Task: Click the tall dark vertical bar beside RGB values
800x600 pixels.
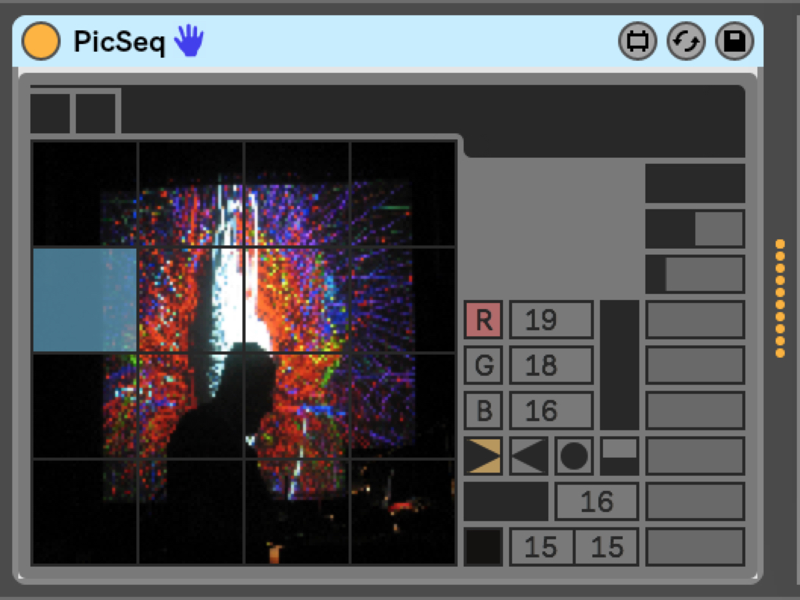Action: [x=619, y=365]
